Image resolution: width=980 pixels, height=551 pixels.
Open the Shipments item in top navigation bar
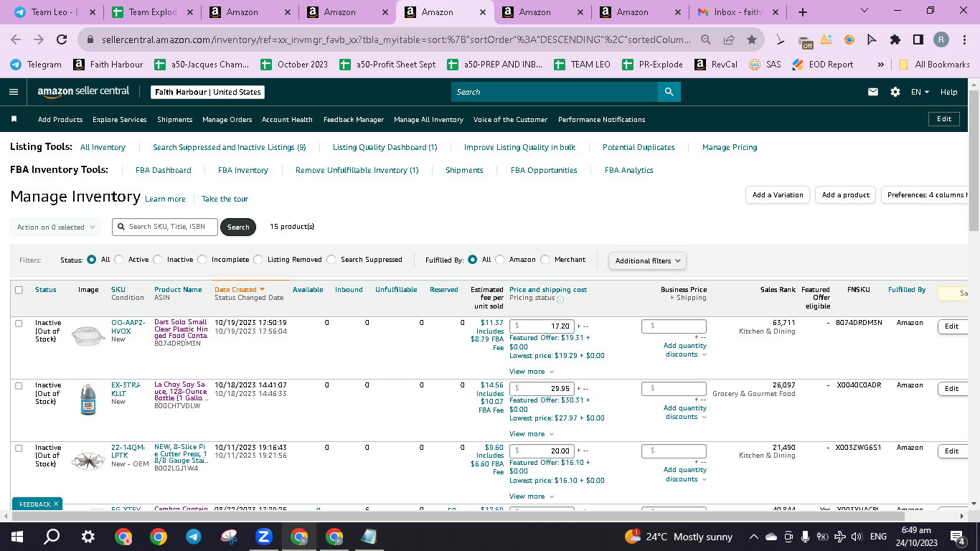pyautogui.click(x=175, y=119)
